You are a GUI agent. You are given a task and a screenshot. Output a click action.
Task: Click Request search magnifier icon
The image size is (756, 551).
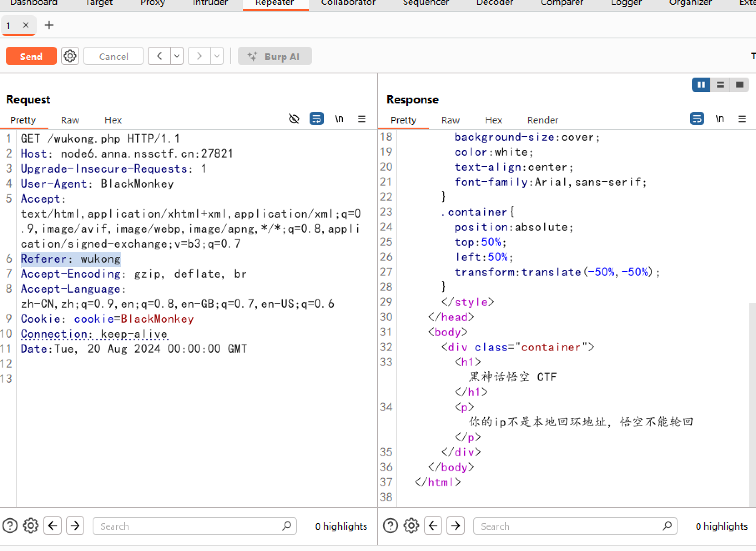[287, 526]
